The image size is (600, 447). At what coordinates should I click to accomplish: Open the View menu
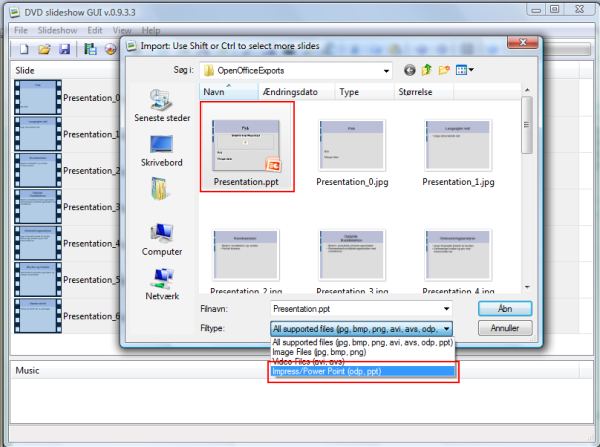click(x=122, y=30)
